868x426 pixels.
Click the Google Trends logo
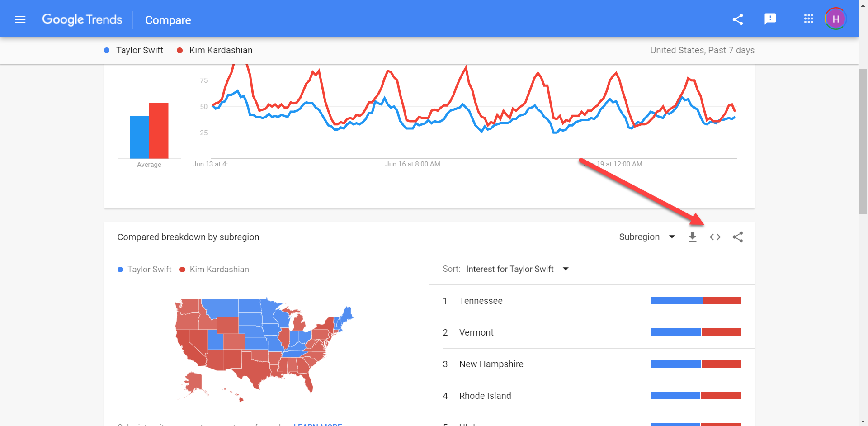tap(82, 19)
